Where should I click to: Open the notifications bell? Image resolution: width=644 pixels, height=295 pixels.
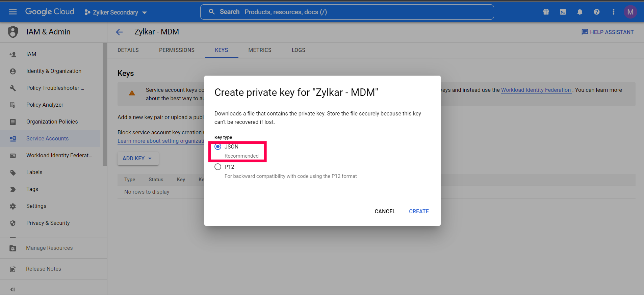pos(579,12)
